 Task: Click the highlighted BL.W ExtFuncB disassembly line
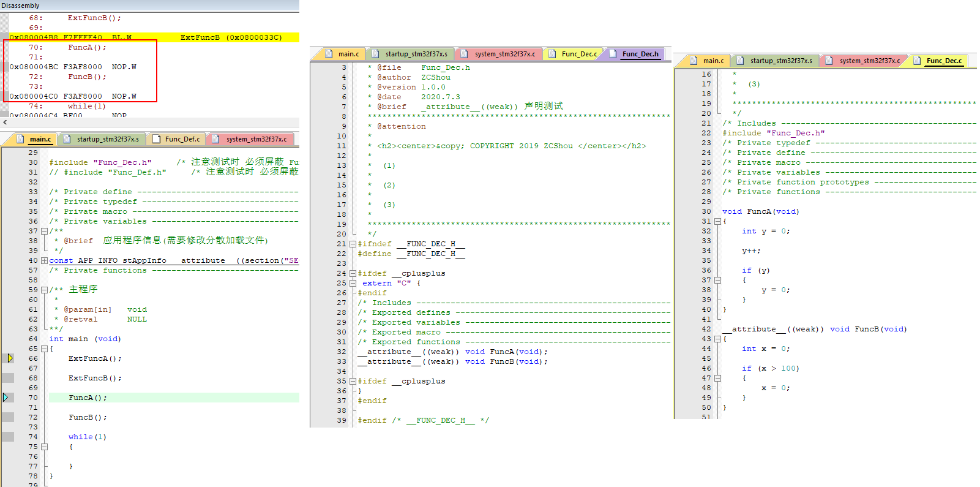[x=154, y=37]
